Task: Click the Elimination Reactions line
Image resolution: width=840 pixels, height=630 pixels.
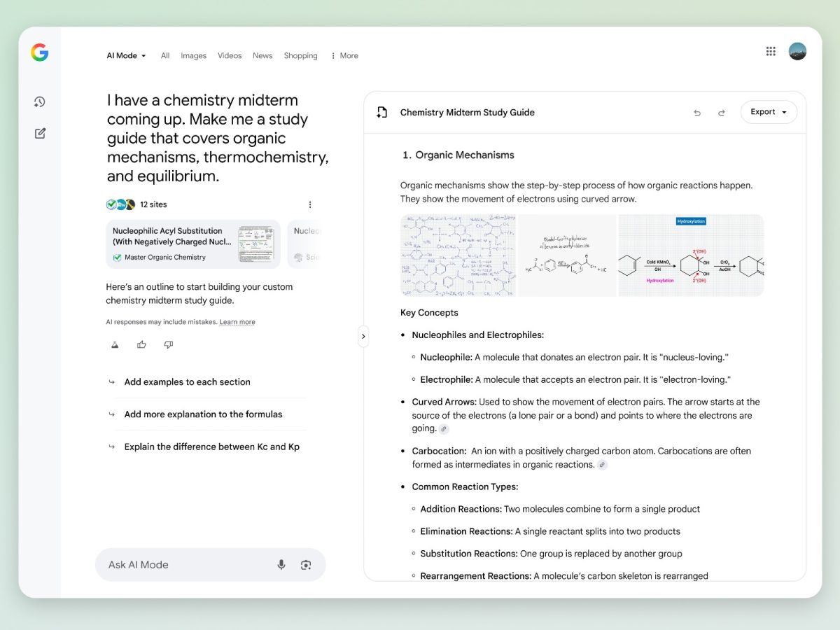Action: click(550, 531)
